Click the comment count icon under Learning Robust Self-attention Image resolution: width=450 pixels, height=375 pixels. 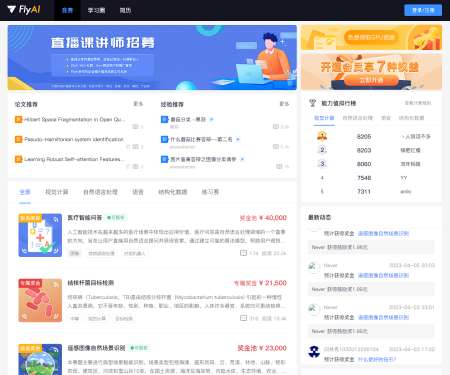click(x=135, y=166)
